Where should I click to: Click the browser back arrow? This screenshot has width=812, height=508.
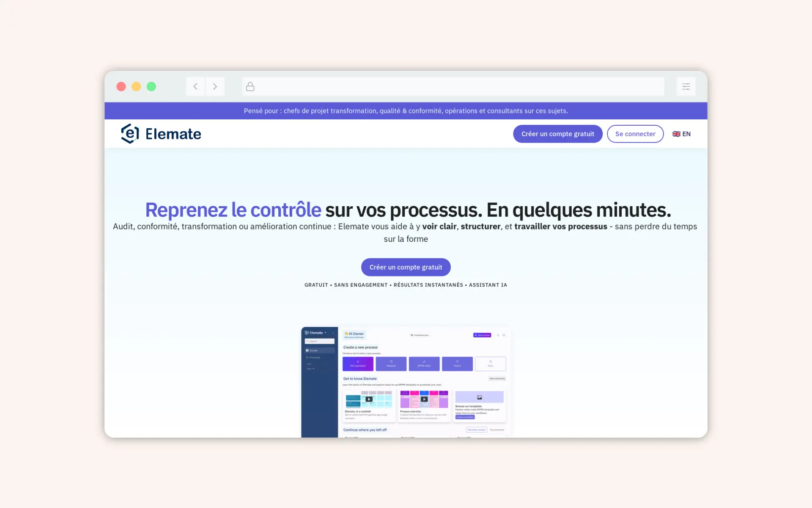pos(195,86)
